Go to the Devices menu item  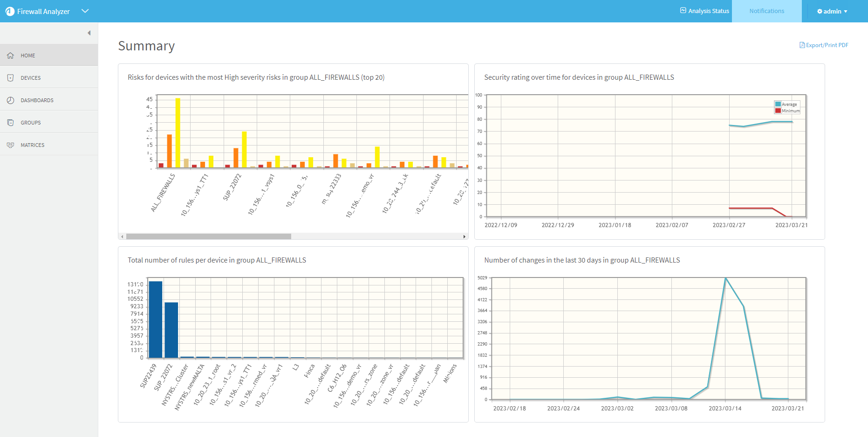(x=31, y=78)
